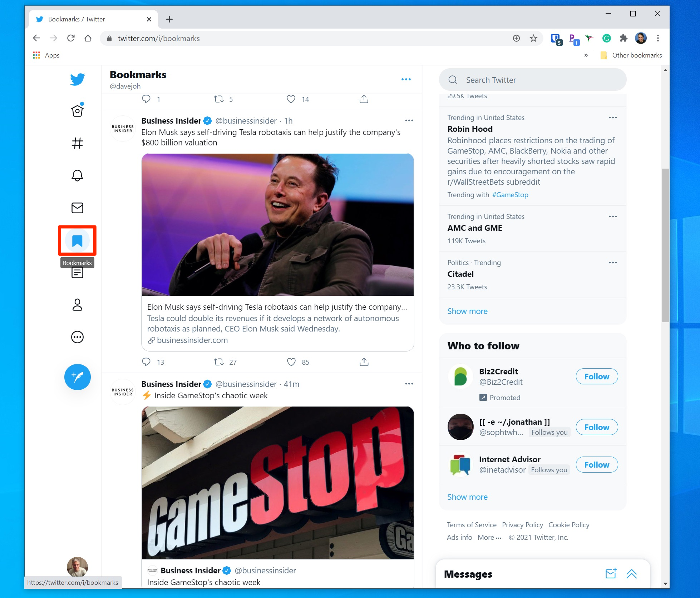Open options for Citadel trend
The image size is (700, 598).
point(613,263)
